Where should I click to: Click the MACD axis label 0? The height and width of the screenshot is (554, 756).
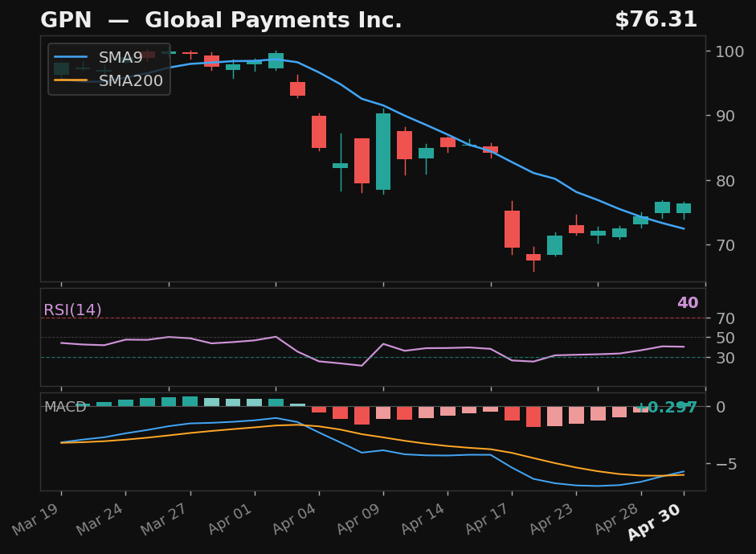pos(721,407)
